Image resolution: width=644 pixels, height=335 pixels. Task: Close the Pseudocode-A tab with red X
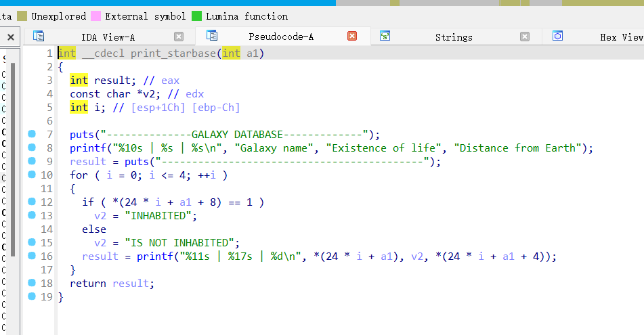coord(352,36)
